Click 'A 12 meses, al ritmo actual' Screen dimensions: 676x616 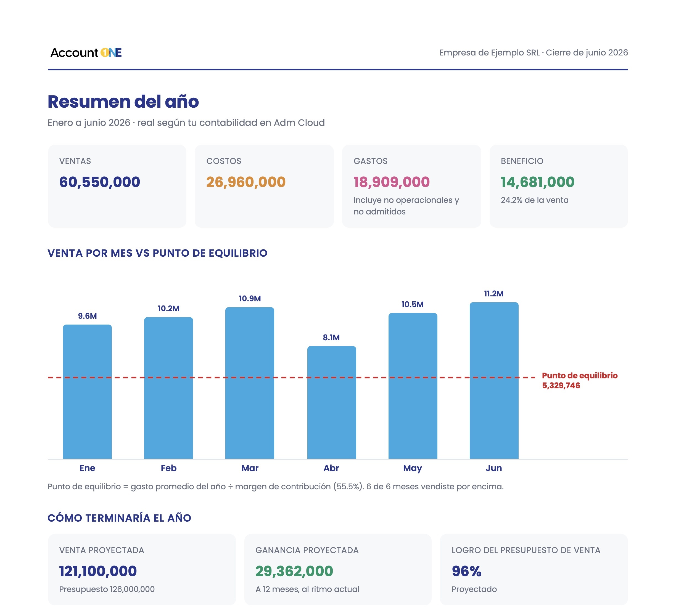(x=308, y=589)
